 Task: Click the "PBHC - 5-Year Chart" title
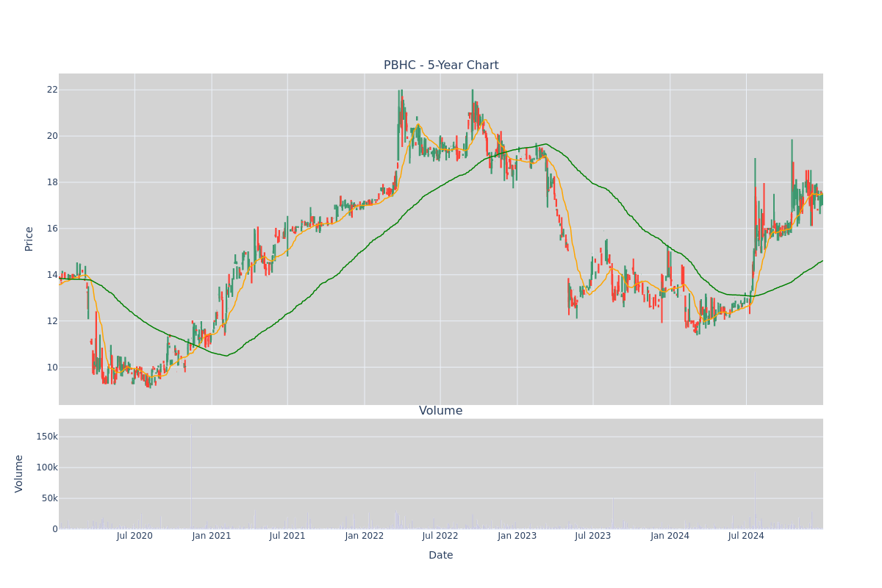441,65
